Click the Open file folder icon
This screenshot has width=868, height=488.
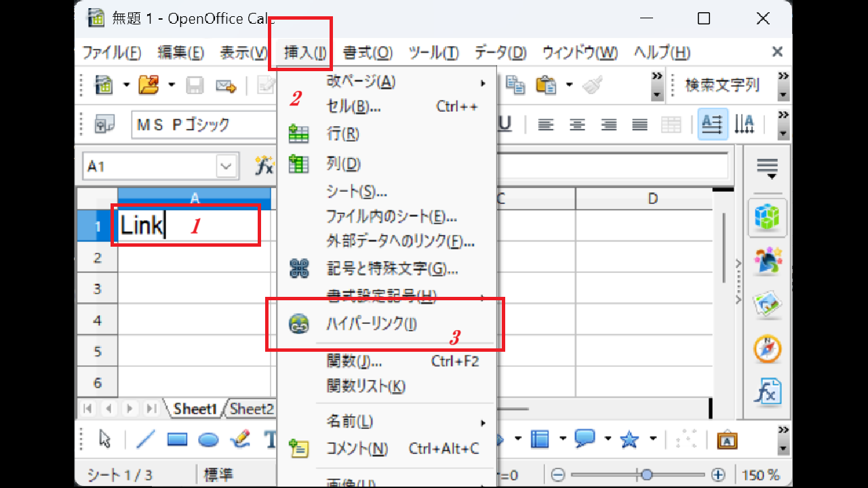tap(148, 85)
